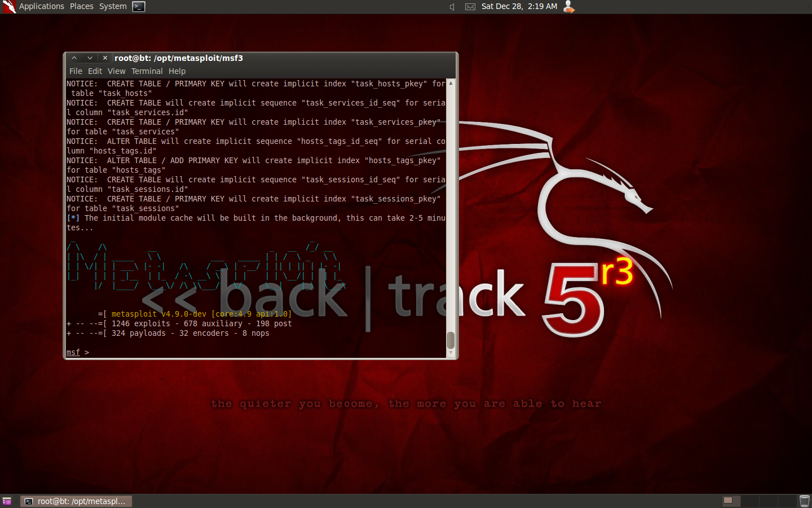This screenshot has height=508, width=812.
Task: Open the terminal File menu
Action: click(x=76, y=71)
